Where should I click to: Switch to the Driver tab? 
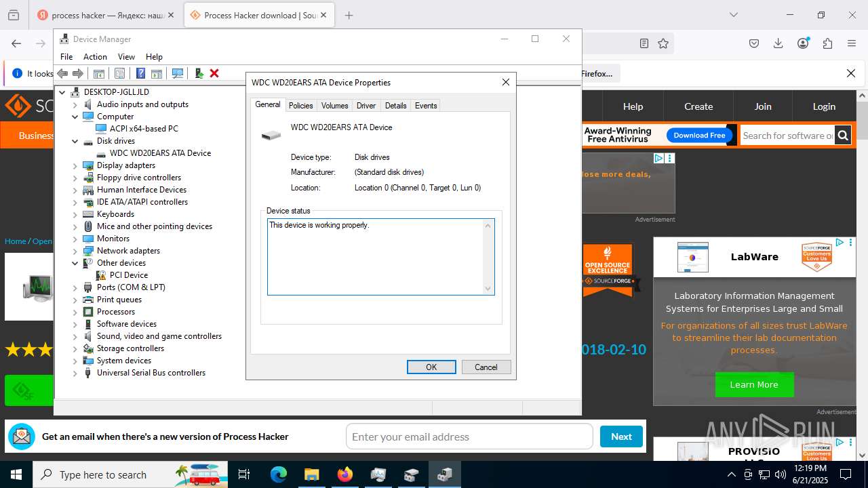(x=366, y=106)
